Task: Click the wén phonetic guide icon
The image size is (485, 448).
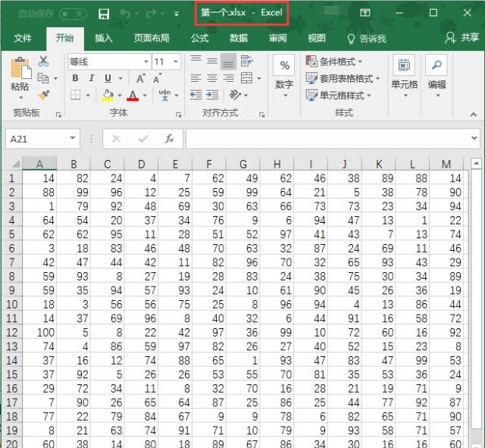Action: pyautogui.click(x=164, y=95)
